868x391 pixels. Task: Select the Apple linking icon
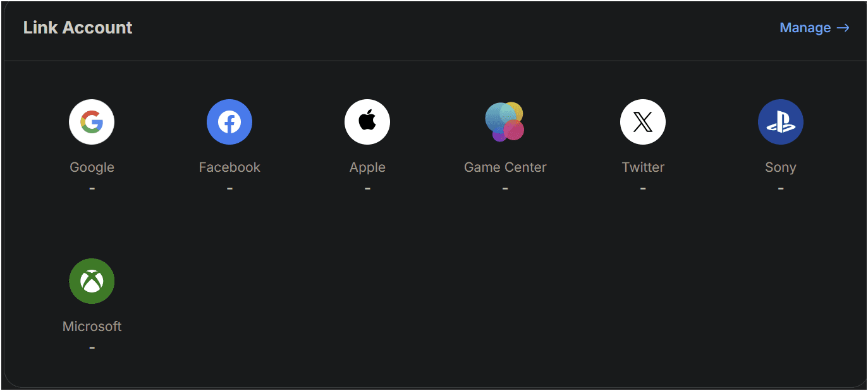pyautogui.click(x=367, y=121)
